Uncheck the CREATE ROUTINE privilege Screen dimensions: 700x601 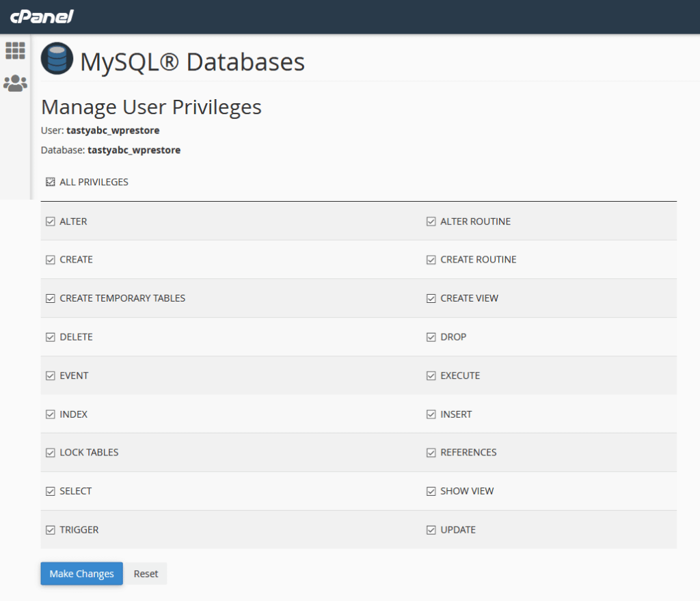tap(431, 259)
